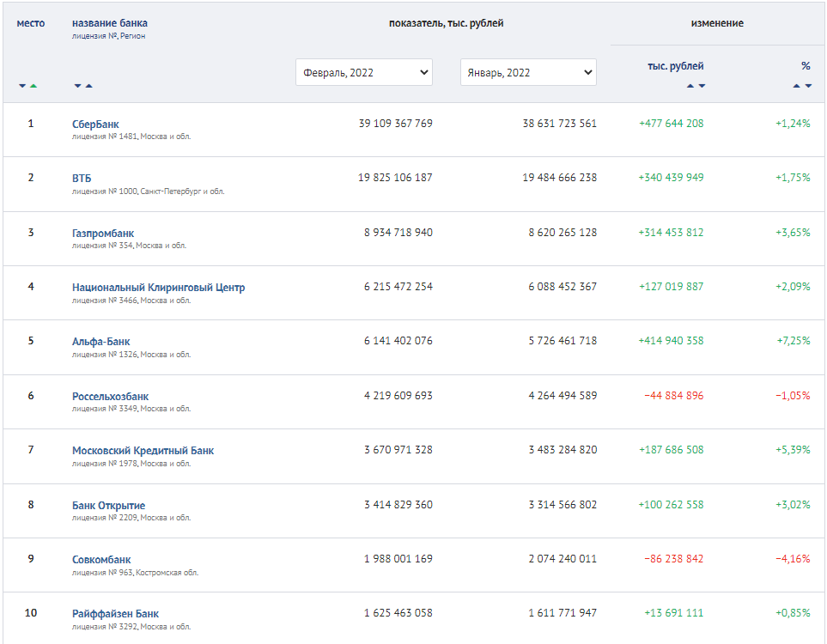Open Совкомбанк bank link
827x644 pixels.
coord(101,560)
